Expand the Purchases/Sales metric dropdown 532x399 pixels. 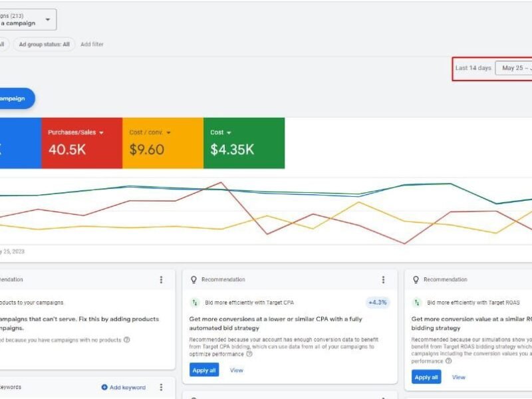102,132
